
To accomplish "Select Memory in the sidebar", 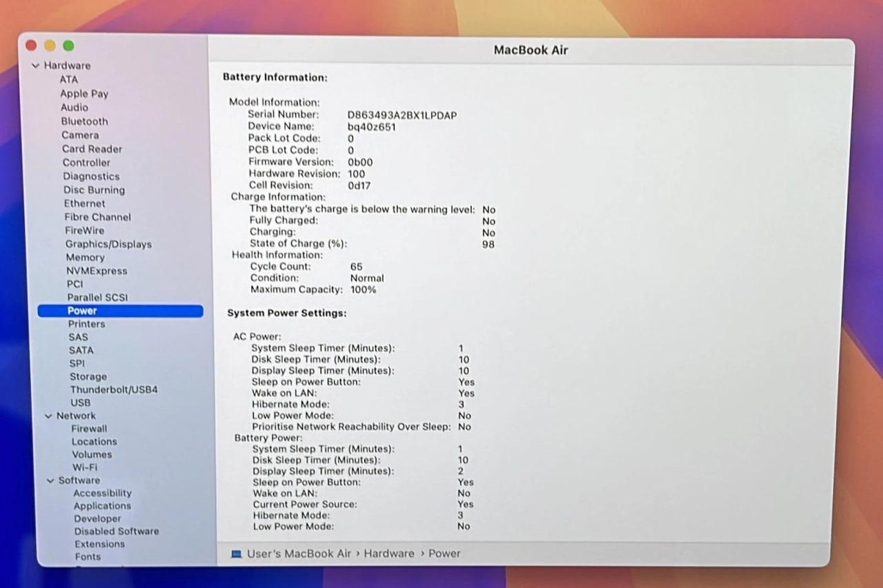I will (86, 257).
